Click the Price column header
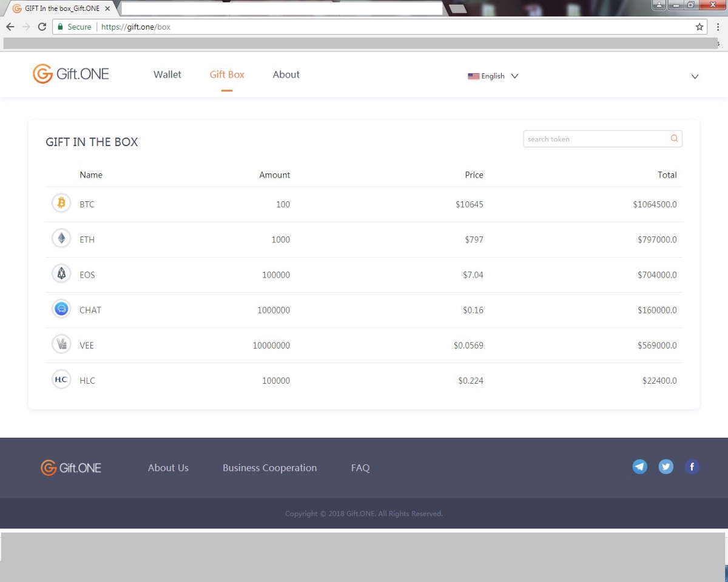 474,175
